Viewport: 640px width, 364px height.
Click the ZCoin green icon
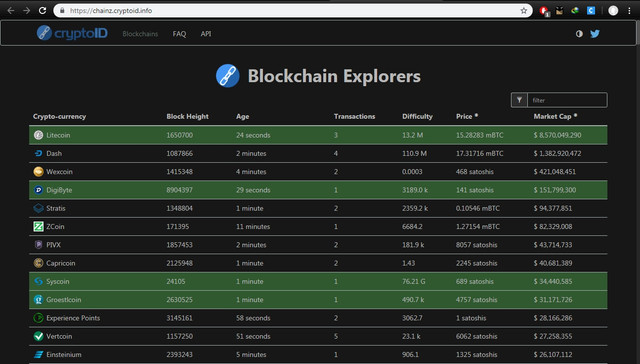(x=38, y=226)
